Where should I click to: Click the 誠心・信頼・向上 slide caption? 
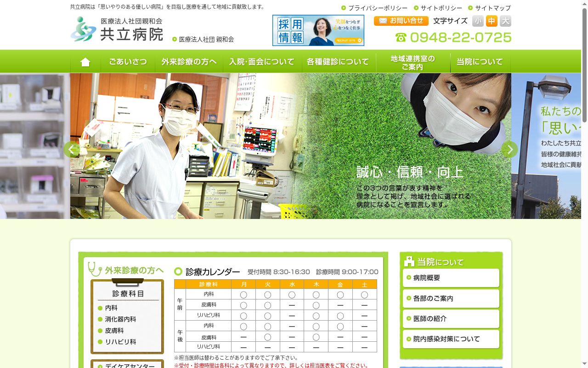tap(410, 172)
